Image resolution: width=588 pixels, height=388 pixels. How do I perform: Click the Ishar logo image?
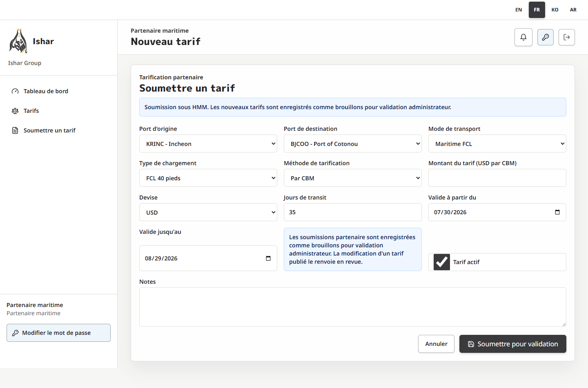point(18,41)
